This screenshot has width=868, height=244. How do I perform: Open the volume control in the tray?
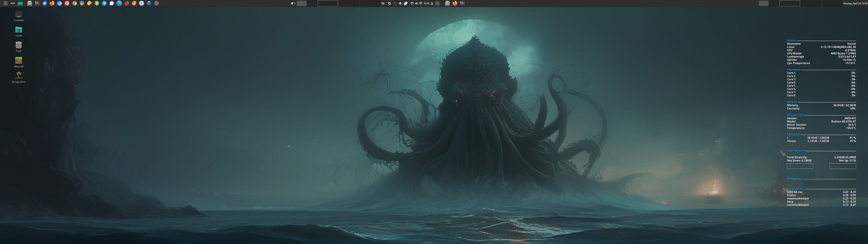point(416,3)
